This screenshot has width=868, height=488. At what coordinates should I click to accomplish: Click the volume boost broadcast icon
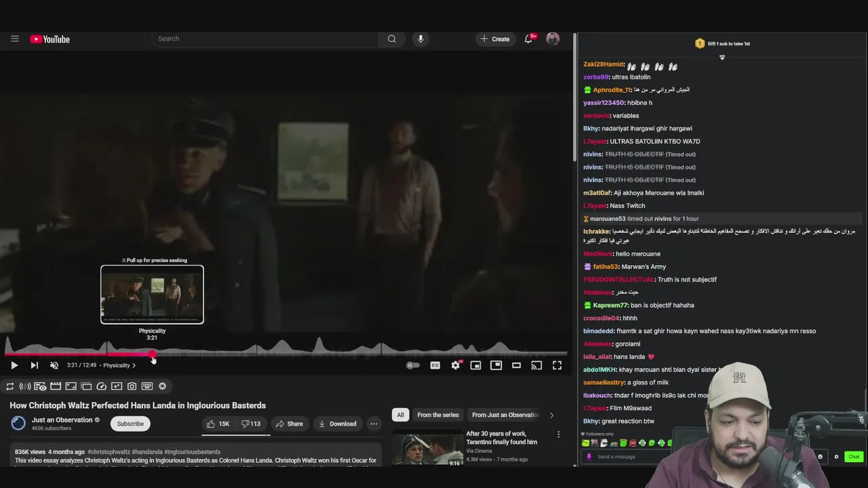[25, 386]
